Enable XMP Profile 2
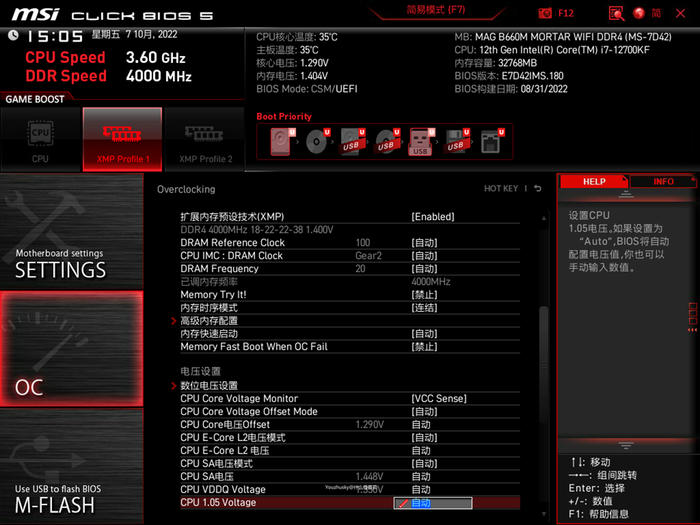This screenshot has width=700, height=525. click(x=205, y=139)
